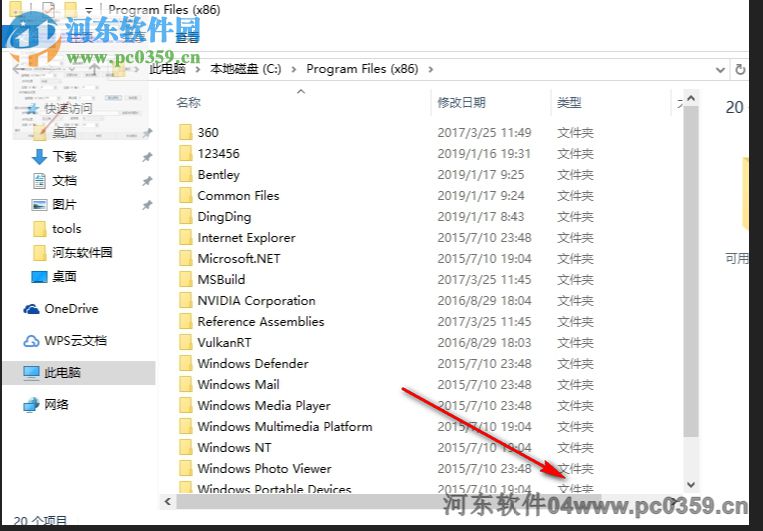Click the date 2016/8/29 18:04
This screenshot has height=531, width=763.
click(484, 300)
